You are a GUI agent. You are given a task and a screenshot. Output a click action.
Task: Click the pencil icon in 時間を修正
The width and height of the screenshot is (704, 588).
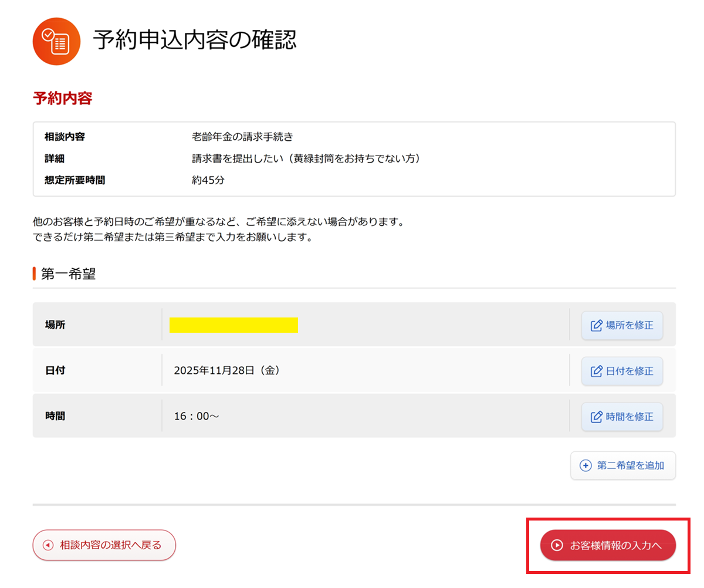tap(597, 417)
